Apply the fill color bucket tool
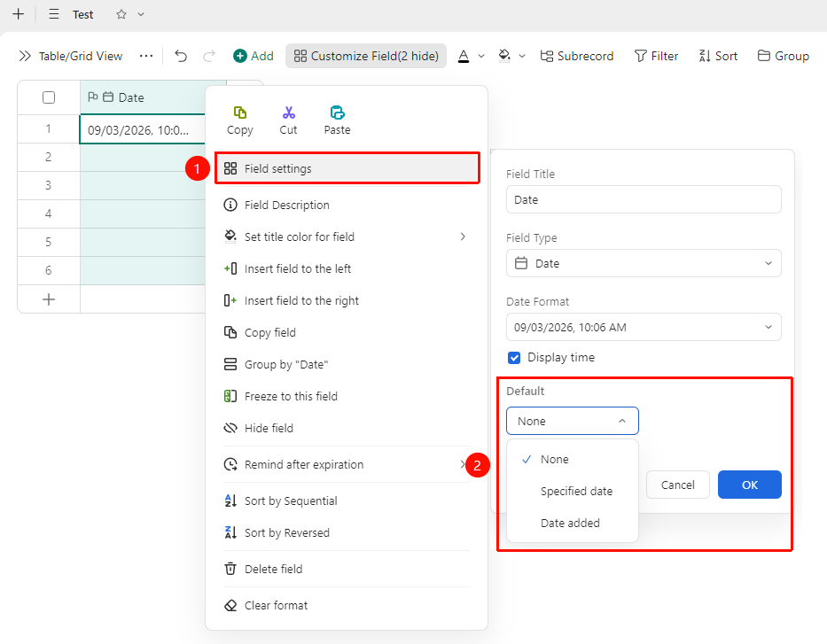The width and height of the screenshot is (827, 644). tap(504, 56)
